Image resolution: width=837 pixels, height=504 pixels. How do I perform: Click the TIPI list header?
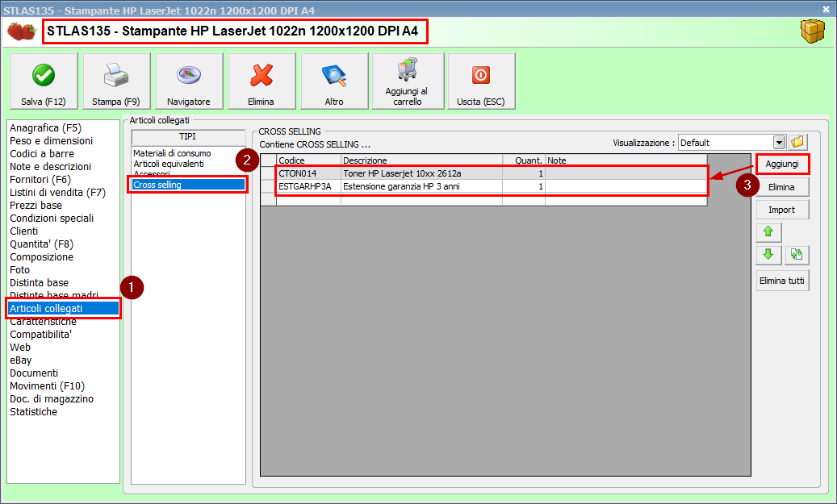pos(188,136)
